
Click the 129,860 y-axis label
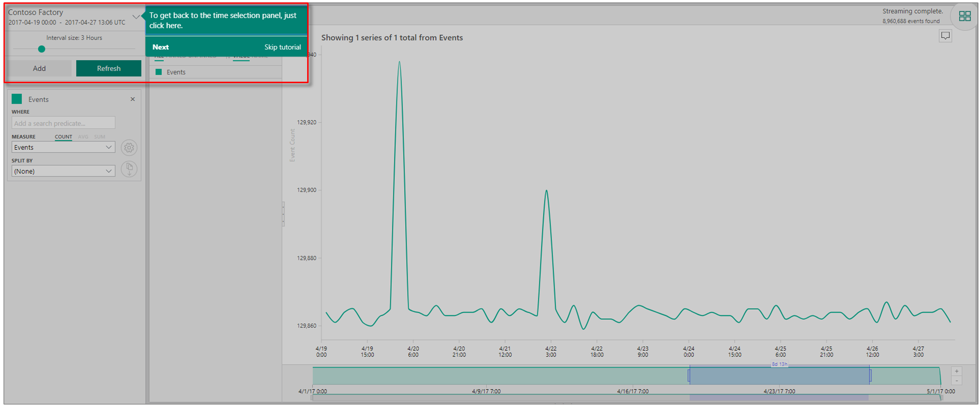[x=307, y=326]
